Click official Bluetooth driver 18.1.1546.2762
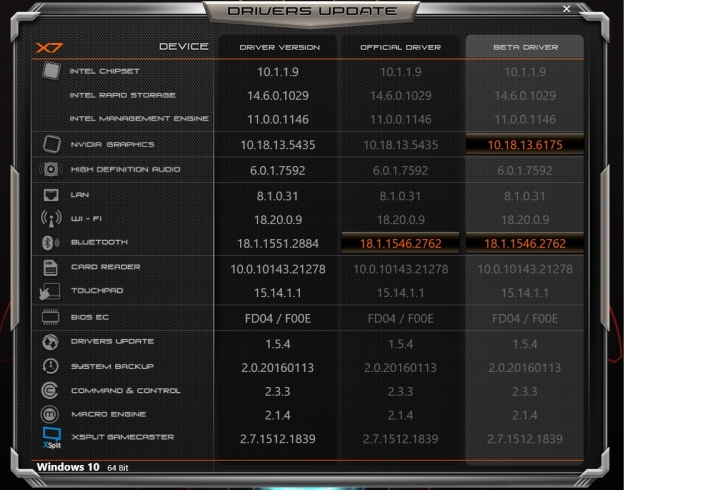720x490 pixels. [x=400, y=243]
